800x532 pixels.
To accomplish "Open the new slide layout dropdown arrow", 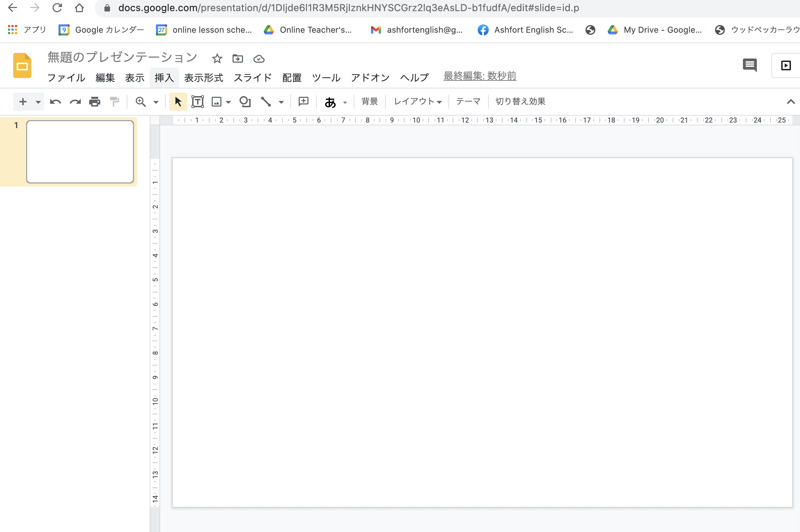I will click(x=38, y=102).
